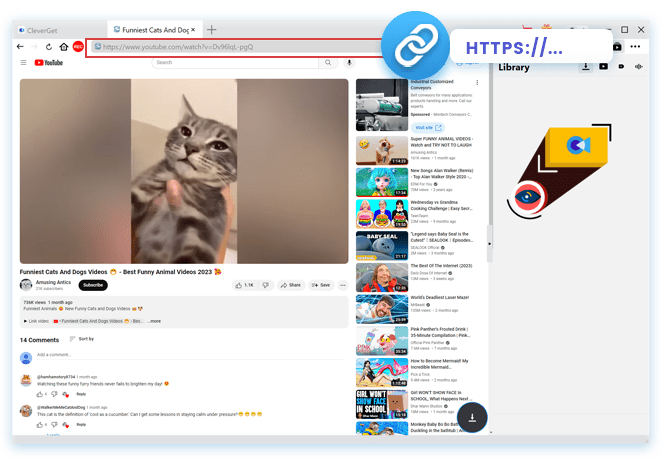664x463 pixels.
Task: Expand the video description with ...more
Action: [153, 321]
